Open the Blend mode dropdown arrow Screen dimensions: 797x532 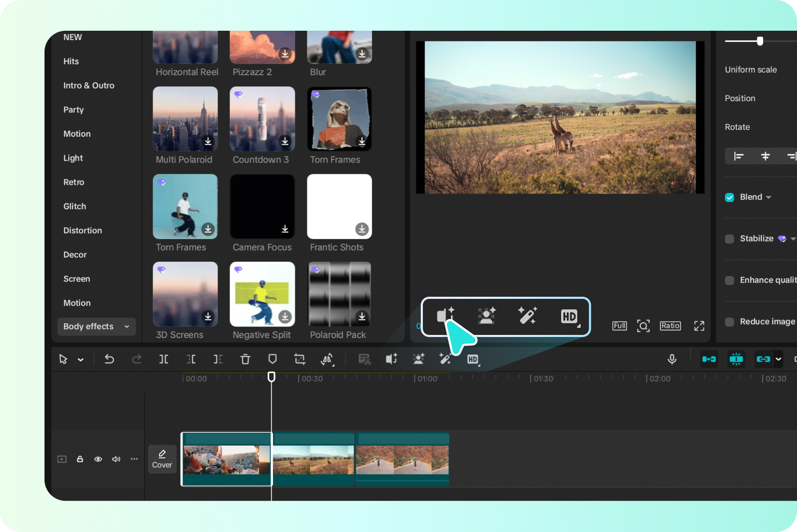coord(769,197)
